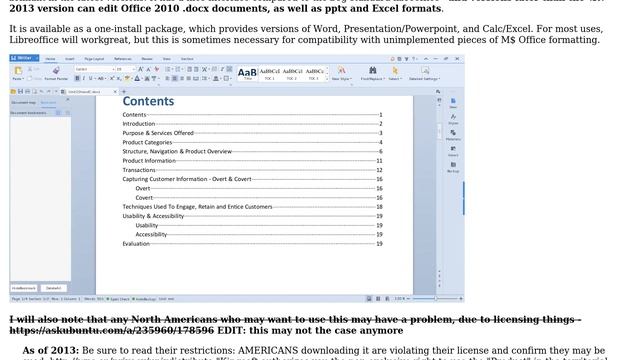Screen dimensions: 640x360
Task: Apply the TOC 2 style
Action: 293,73
